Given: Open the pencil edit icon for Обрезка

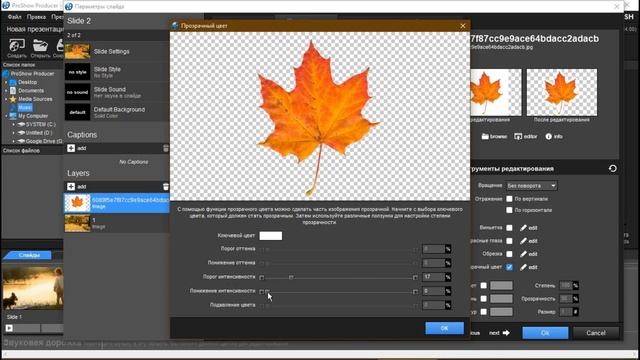Looking at the screenshot, I should (524, 254).
